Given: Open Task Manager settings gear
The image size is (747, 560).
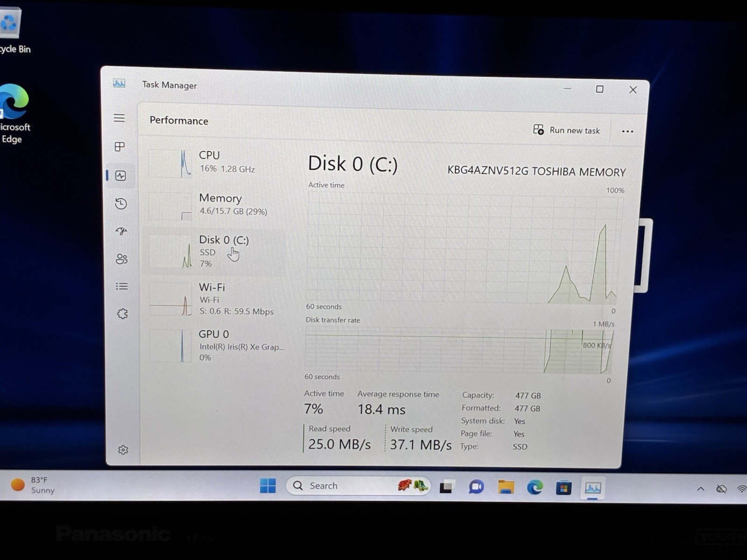Looking at the screenshot, I should [123, 450].
